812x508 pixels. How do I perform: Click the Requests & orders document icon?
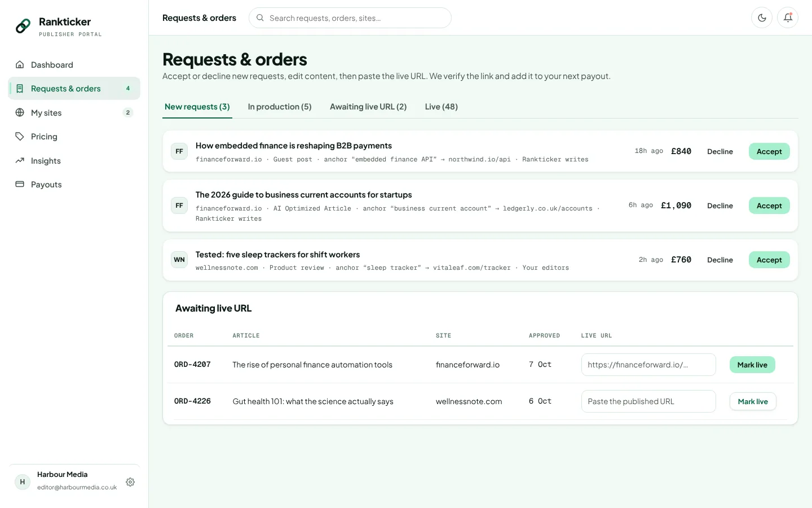20,89
